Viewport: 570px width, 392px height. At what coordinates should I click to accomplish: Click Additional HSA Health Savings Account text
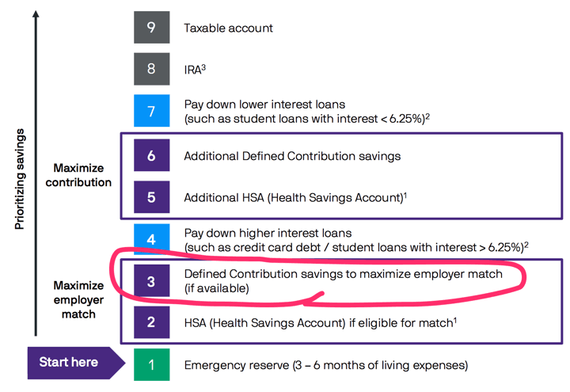[x=293, y=197]
